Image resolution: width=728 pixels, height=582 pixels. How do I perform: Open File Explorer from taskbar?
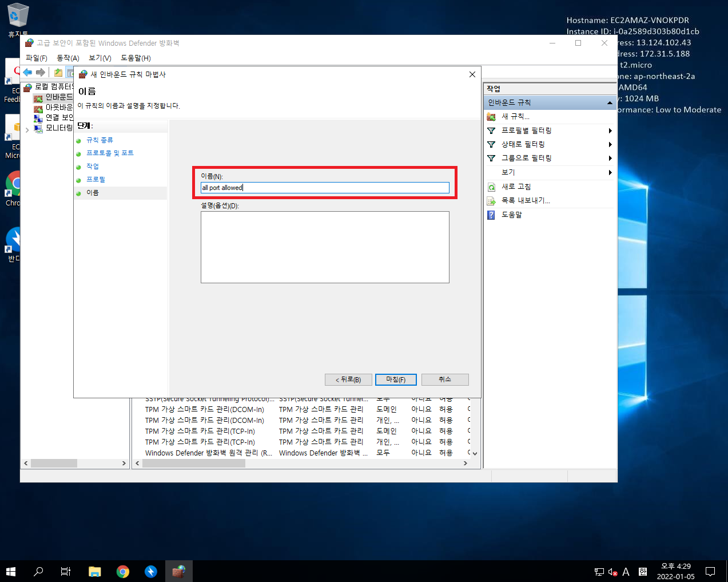(x=95, y=571)
